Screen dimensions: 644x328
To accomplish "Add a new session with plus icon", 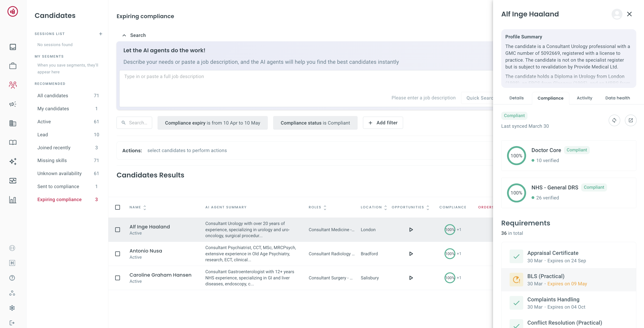I will click(x=101, y=34).
